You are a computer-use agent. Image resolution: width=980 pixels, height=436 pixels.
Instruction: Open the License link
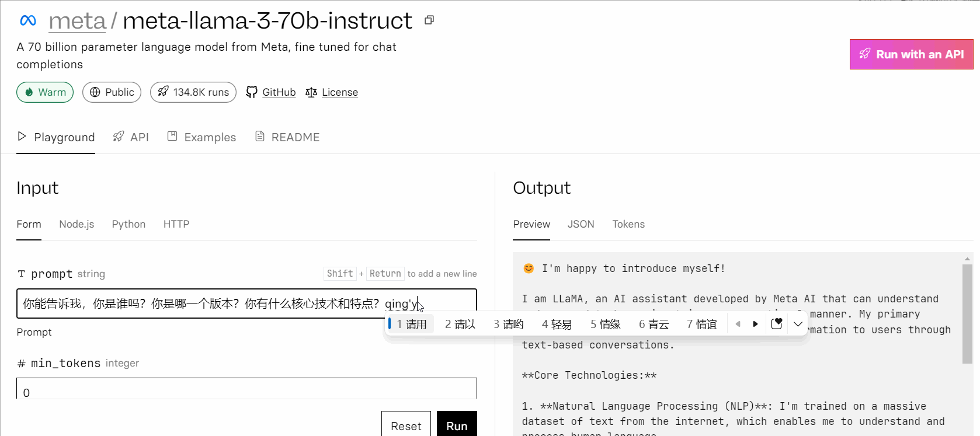point(340,92)
